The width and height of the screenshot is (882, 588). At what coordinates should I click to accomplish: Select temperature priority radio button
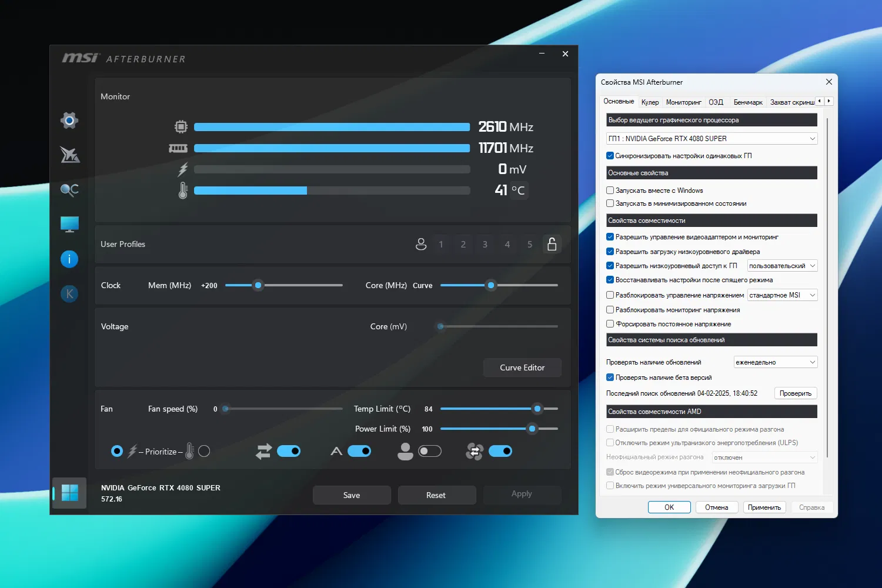pyautogui.click(x=204, y=451)
